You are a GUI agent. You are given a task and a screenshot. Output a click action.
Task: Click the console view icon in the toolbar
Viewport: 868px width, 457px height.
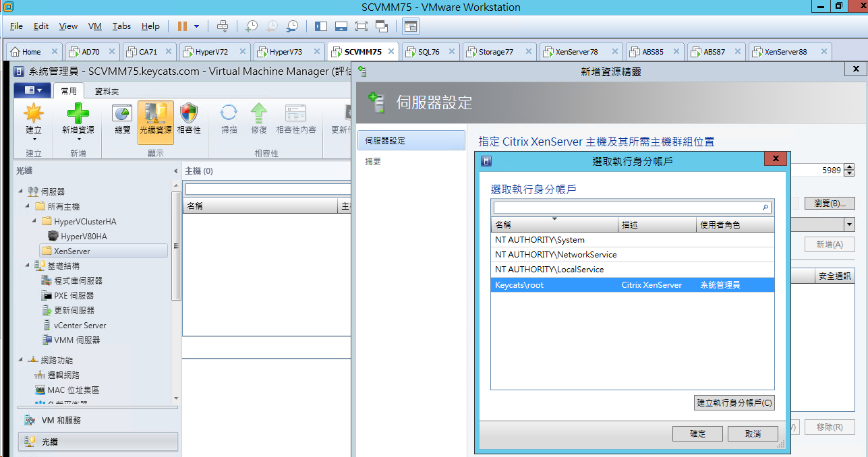pos(410,26)
